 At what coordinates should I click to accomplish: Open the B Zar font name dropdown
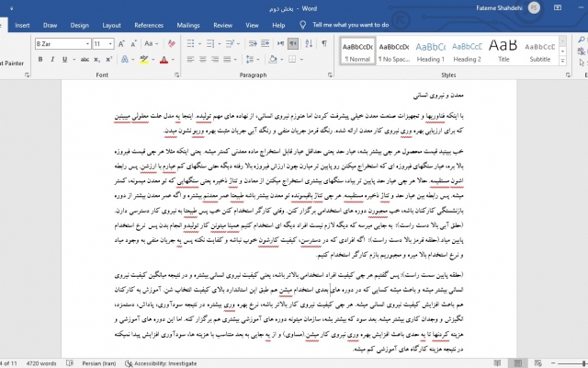(87, 44)
